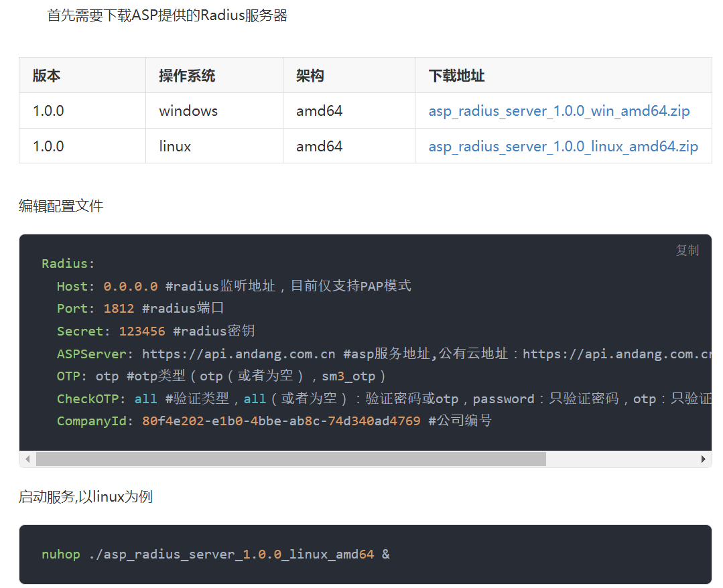Click the right arrow of horizontal scrollbar

point(703,459)
